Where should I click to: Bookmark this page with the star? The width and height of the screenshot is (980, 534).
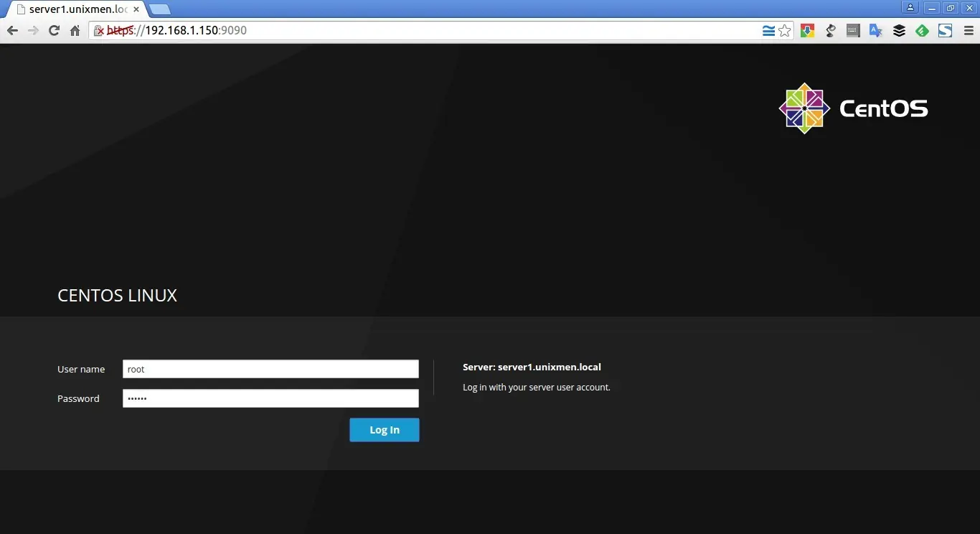pyautogui.click(x=785, y=31)
